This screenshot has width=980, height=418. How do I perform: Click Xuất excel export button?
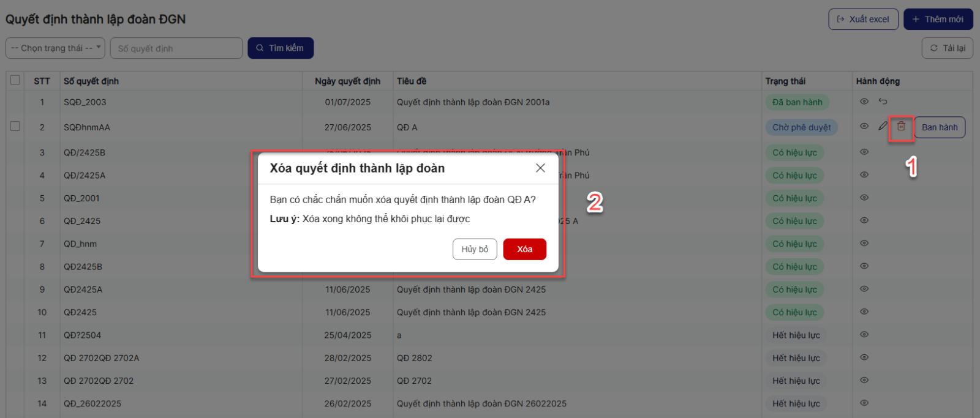[x=863, y=20]
